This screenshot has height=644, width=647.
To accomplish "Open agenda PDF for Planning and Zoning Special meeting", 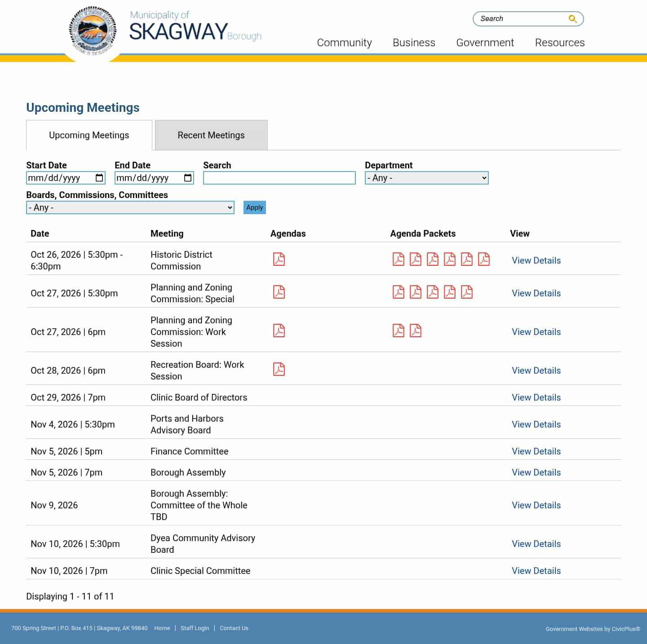I will click(x=279, y=292).
